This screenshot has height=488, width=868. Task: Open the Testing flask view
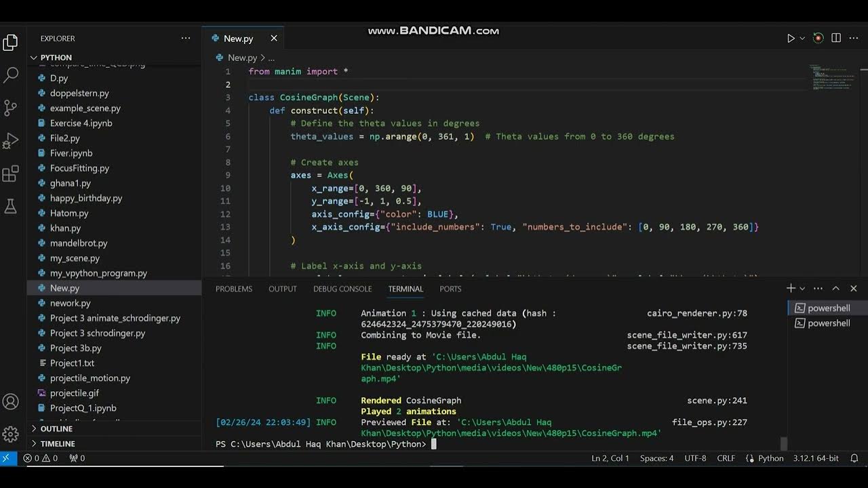pos(10,206)
